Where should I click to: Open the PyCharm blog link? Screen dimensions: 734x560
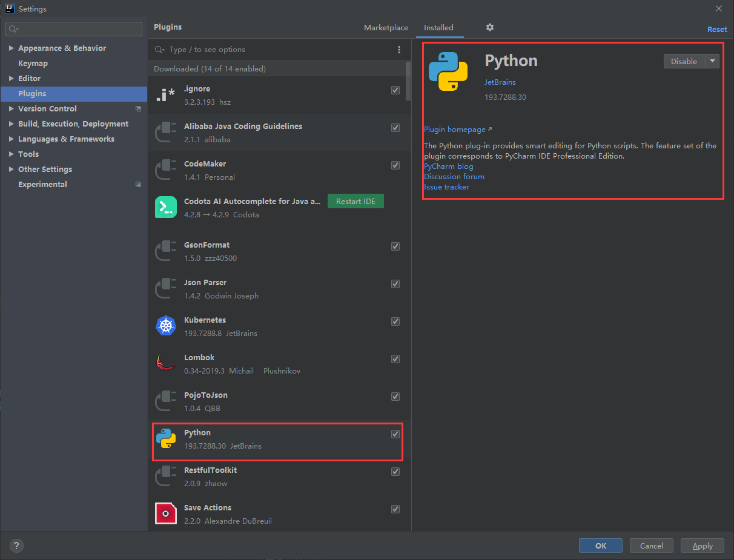[x=449, y=166]
